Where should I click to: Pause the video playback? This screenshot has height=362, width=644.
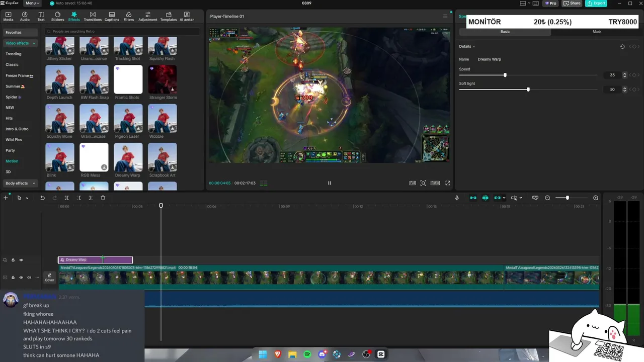click(330, 183)
